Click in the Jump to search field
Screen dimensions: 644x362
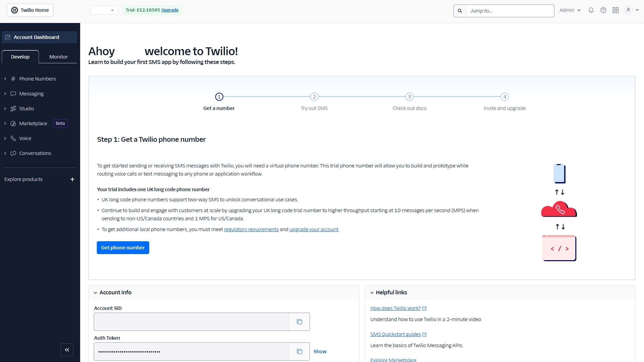pyautogui.click(x=510, y=11)
